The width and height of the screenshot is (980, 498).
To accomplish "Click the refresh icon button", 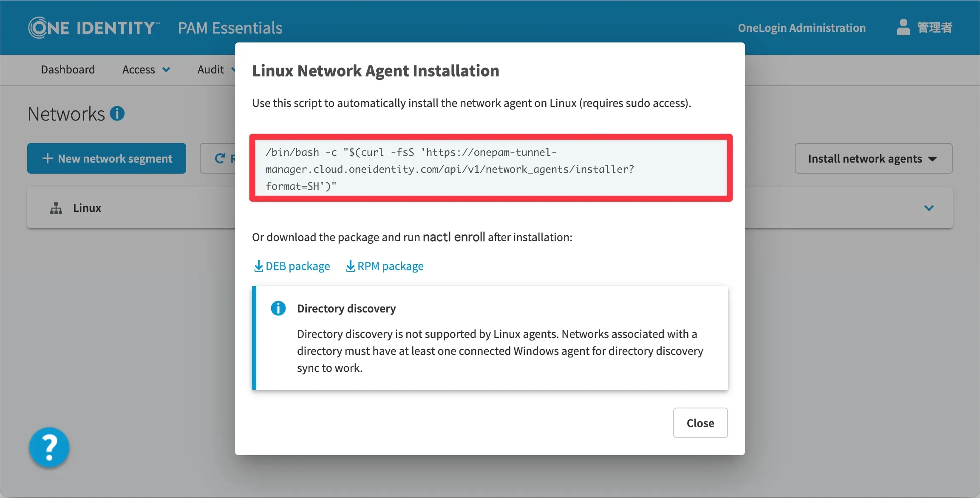I will [x=219, y=158].
